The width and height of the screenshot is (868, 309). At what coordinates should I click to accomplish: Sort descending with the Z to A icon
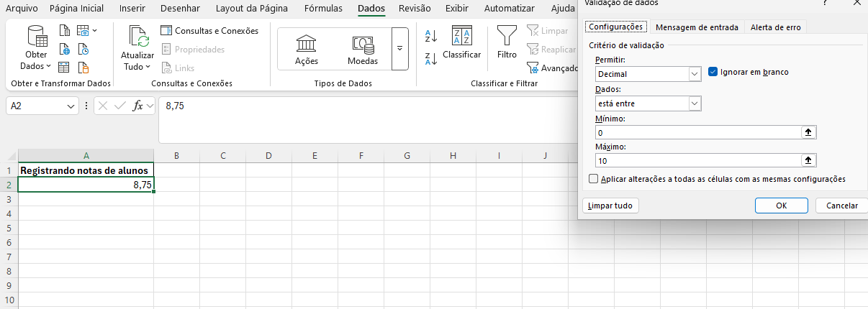tap(431, 58)
